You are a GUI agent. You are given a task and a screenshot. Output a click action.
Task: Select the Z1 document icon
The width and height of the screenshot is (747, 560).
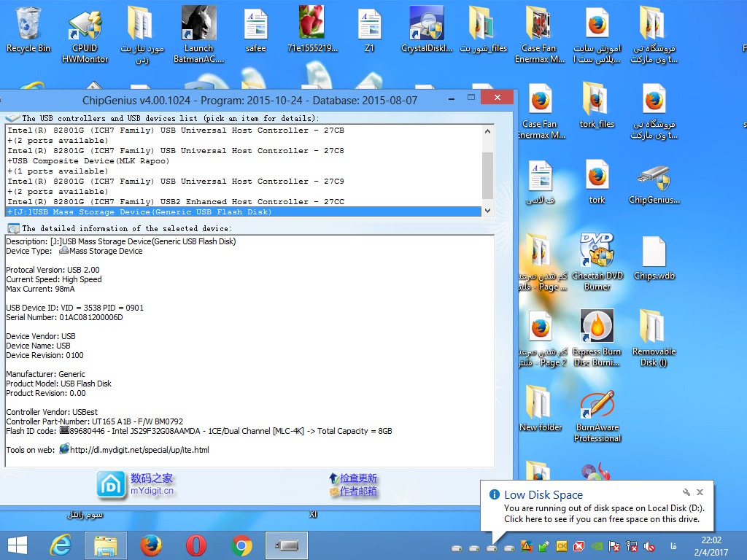[369, 29]
